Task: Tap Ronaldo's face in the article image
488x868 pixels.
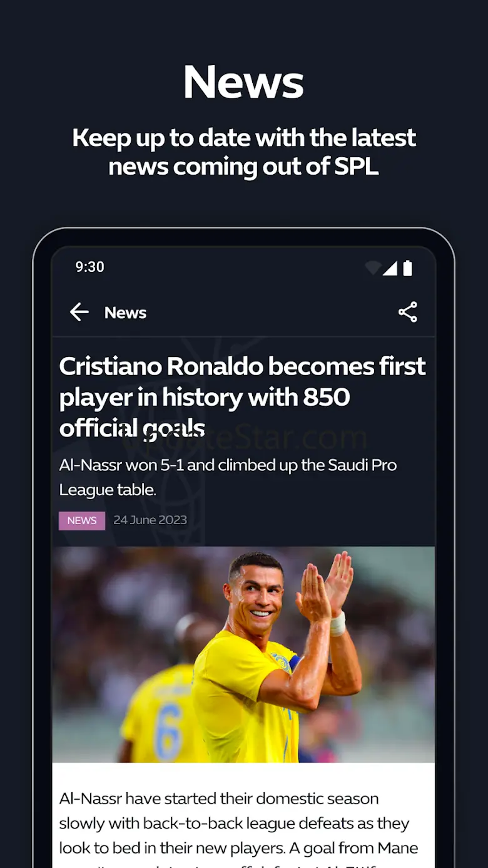Action: [256, 594]
